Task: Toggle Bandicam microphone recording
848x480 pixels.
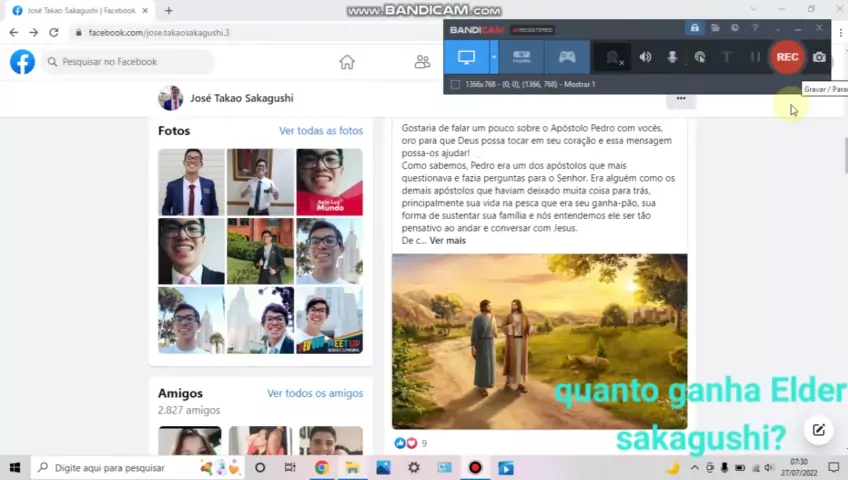Action: [672, 57]
